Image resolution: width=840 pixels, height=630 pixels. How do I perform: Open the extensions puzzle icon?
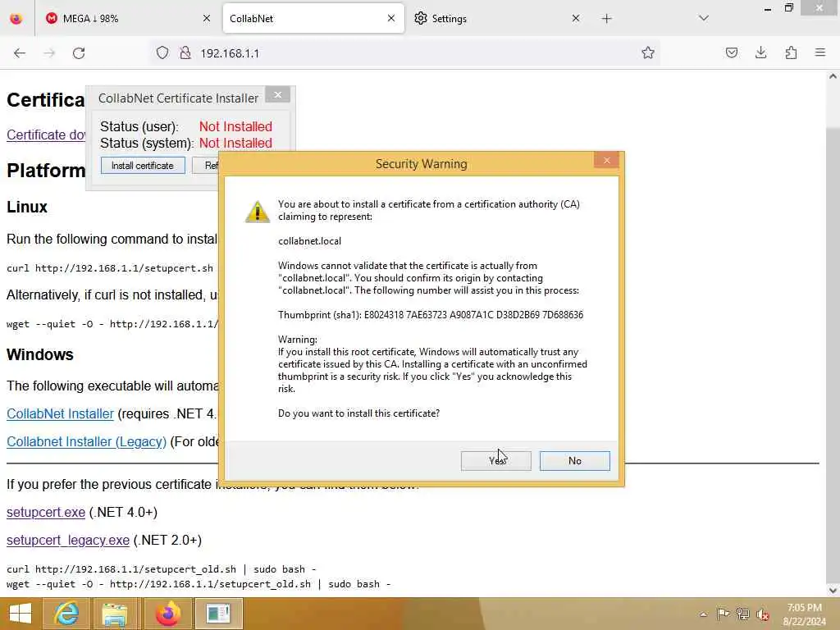click(x=792, y=53)
